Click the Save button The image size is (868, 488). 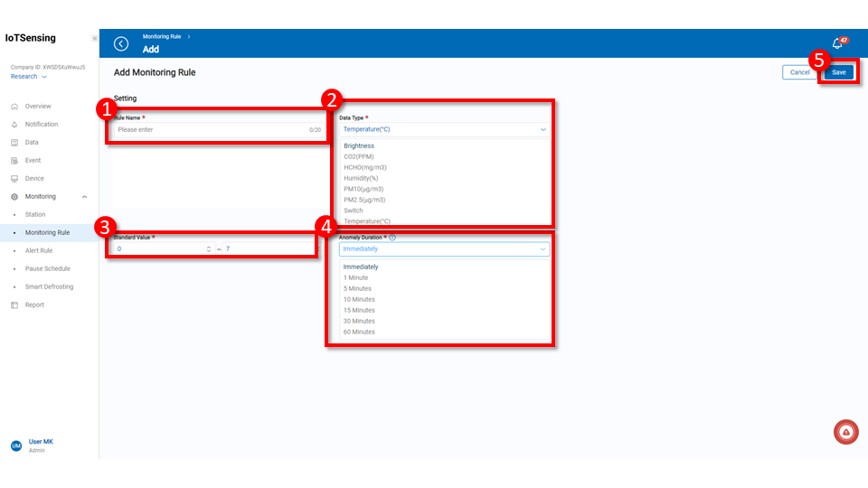pos(839,72)
